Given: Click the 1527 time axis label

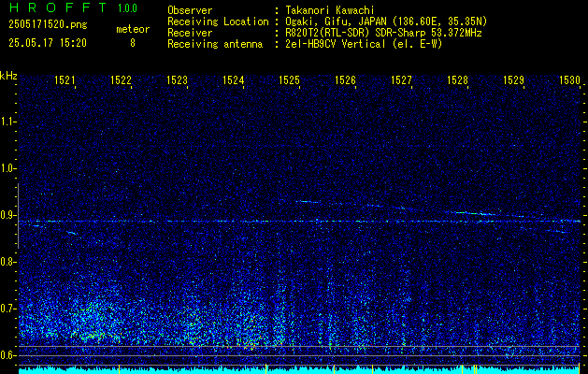Looking at the screenshot, I should click(x=402, y=79).
